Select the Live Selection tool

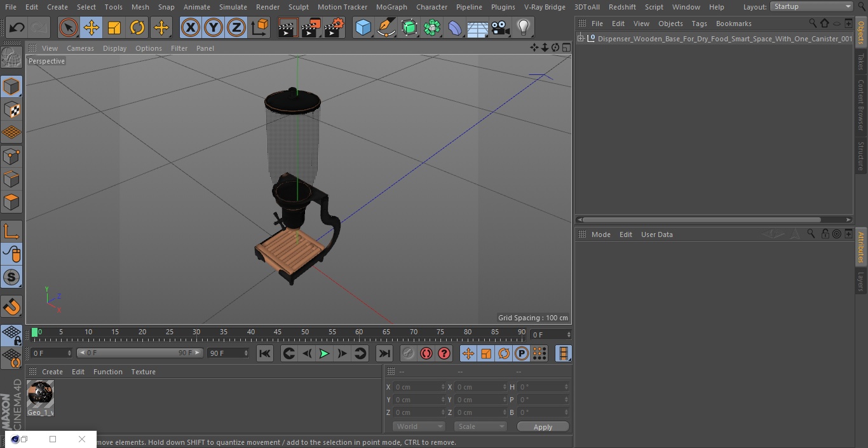point(69,27)
